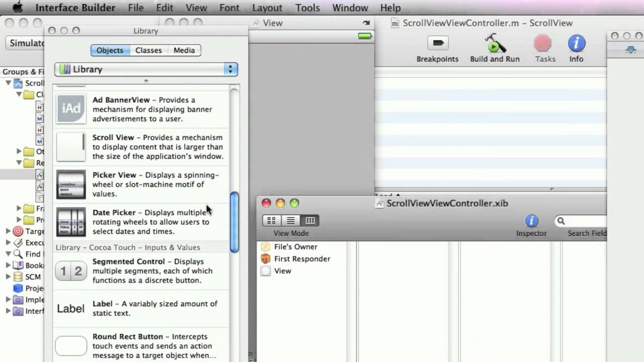Click the Build and Run hammer icon
This screenshot has width=644, height=362.
click(x=495, y=43)
